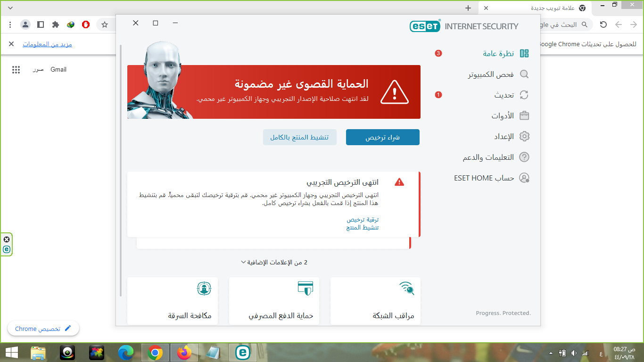Click the briefcase Tools icon

click(x=524, y=115)
